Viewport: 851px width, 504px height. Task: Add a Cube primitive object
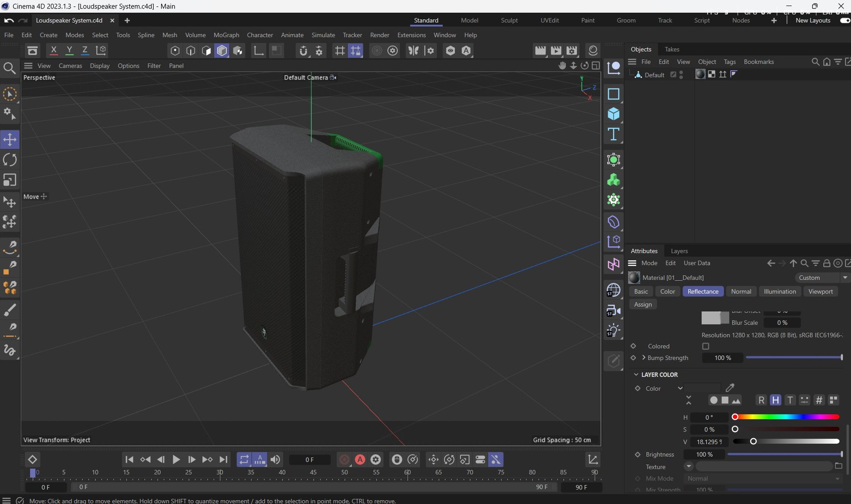pyautogui.click(x=613, y=114)
